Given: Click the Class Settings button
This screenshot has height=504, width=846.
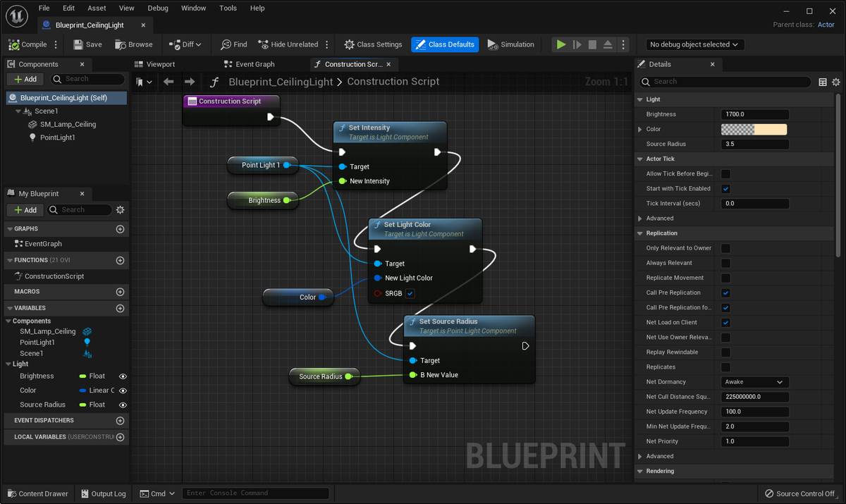Looking at the screenshot, I should pyautogui.click(x=373, y=44).
